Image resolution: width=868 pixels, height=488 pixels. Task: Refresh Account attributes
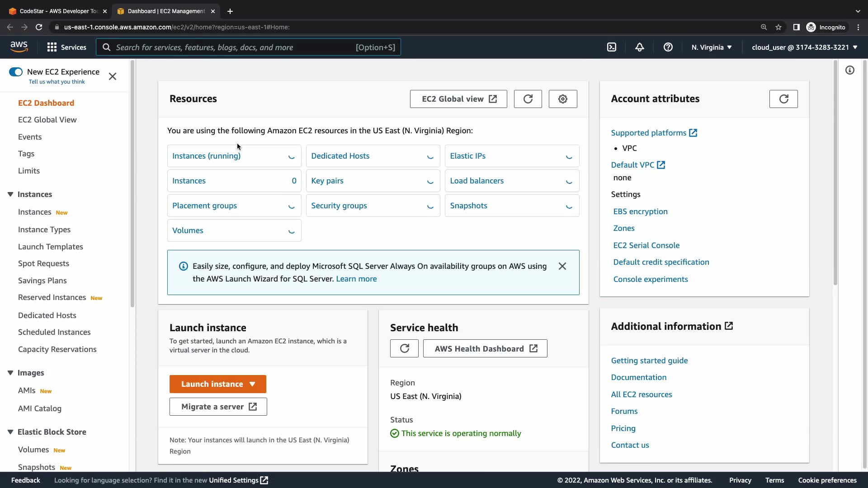click(x=783, y=99)
